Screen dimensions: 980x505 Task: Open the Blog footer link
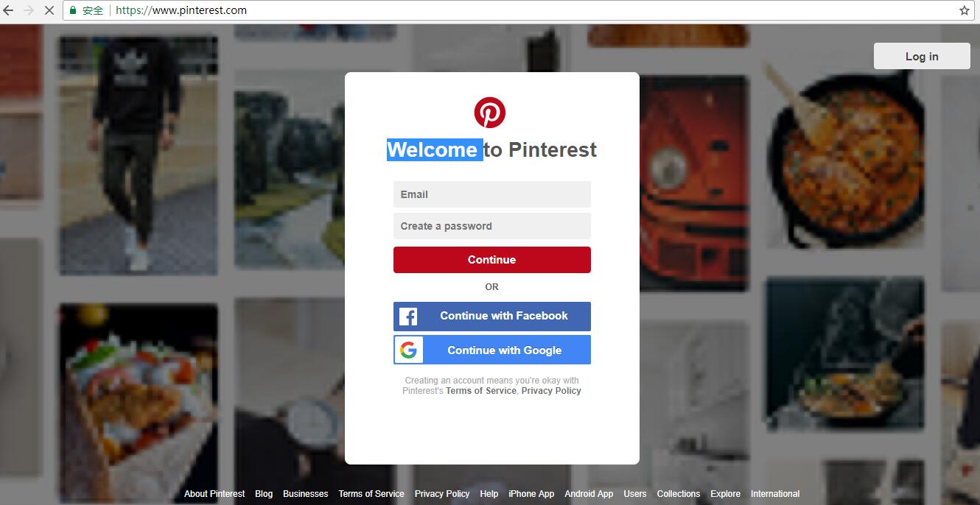tap(264, 494)
